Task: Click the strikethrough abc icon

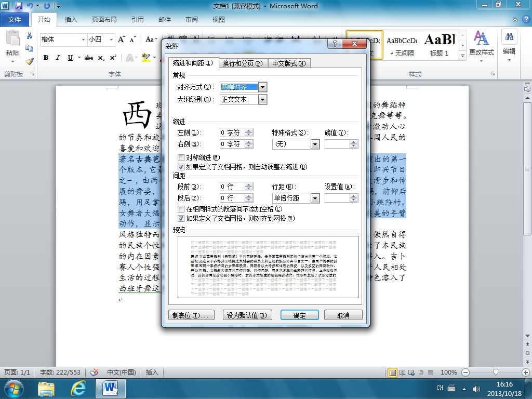Action: click(88, 58)
